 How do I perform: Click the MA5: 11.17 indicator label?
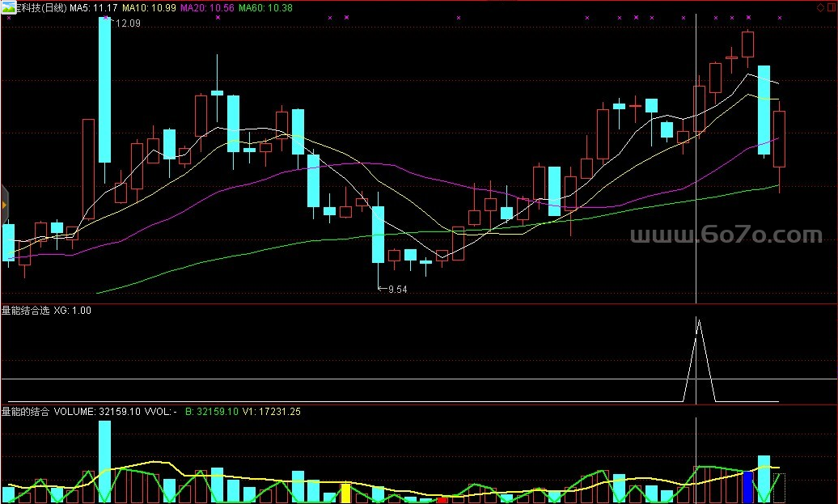94,8
